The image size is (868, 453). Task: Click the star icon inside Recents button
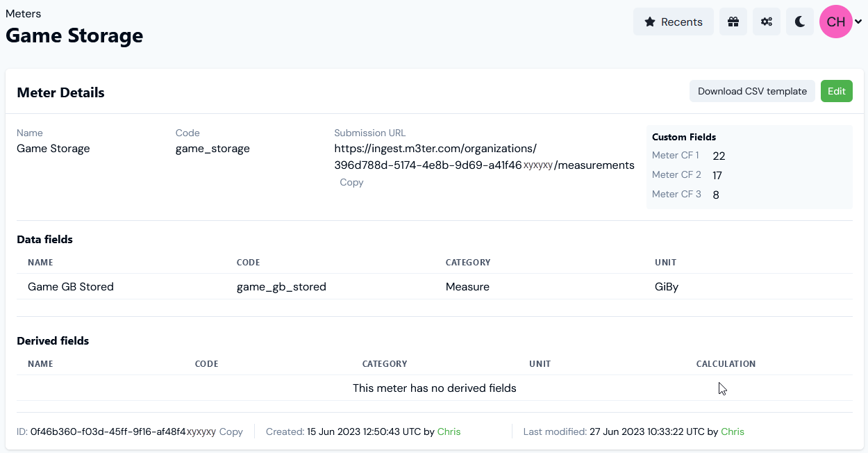pos(651,22)
